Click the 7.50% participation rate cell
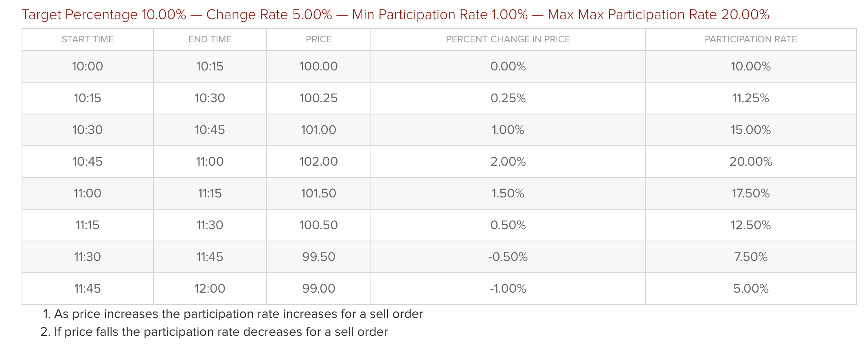Screen dimensions: 868x346 (x=750, y=257)
